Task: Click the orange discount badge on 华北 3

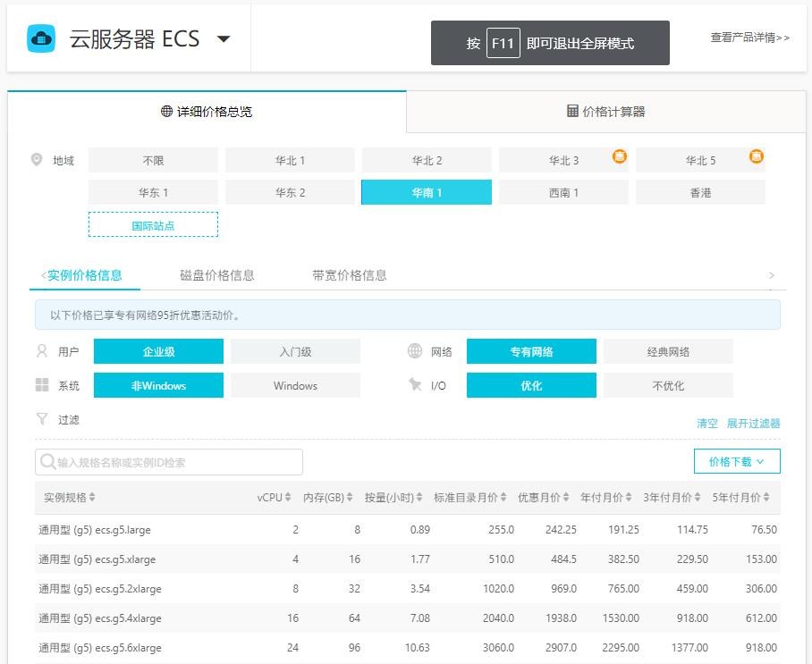Action: 620,155
